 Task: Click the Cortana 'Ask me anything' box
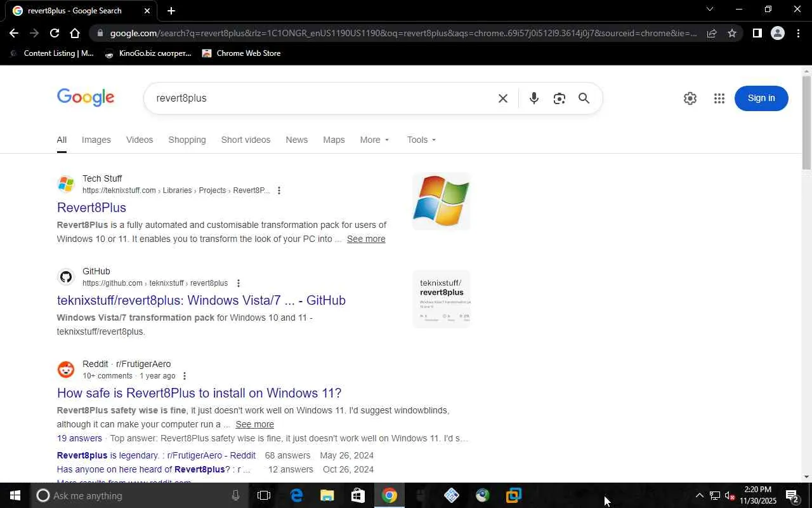click(x=140, y=495)
